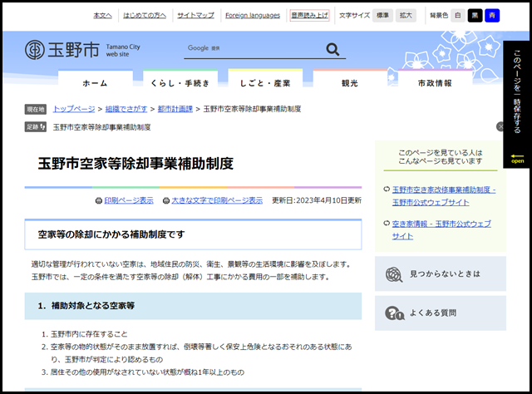Click the printer icon for large-text print view

(x=165, y=200)
